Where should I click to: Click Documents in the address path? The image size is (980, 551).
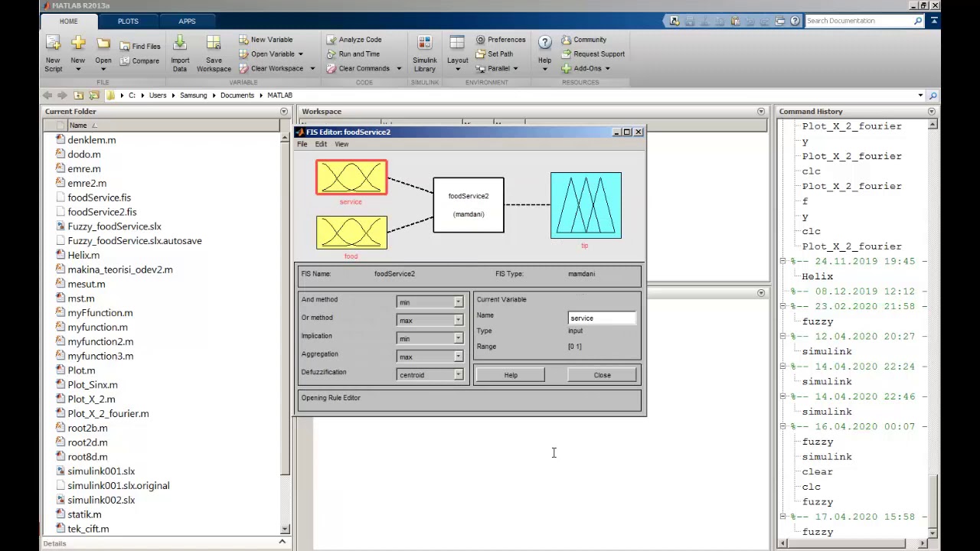[x=237, y=96]
